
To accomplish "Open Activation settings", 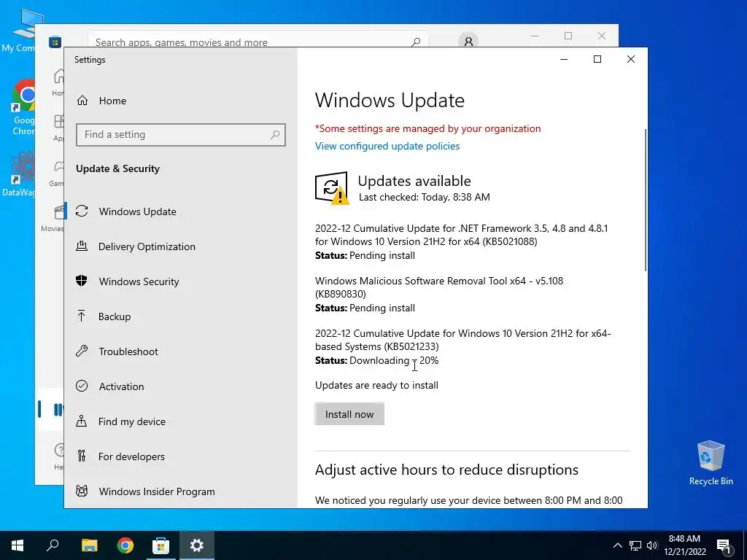I will click(121, 386).
